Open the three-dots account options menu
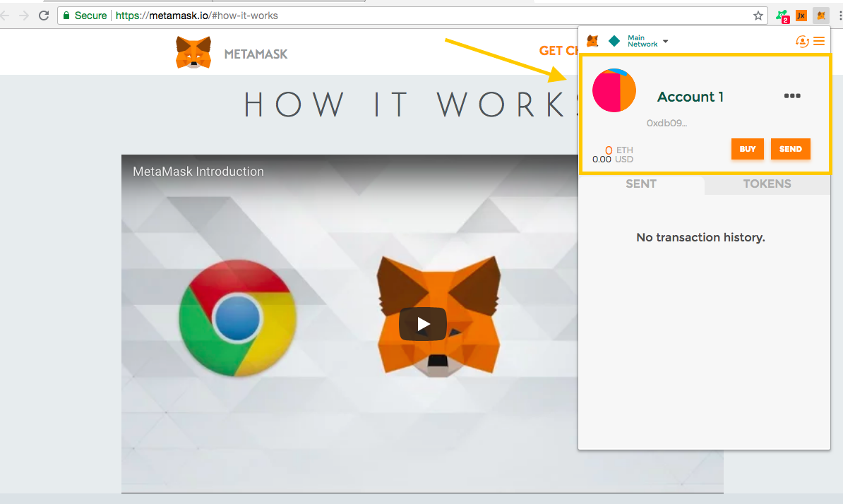The width and height of the screenshot is (843, 504). click(792, 95)
